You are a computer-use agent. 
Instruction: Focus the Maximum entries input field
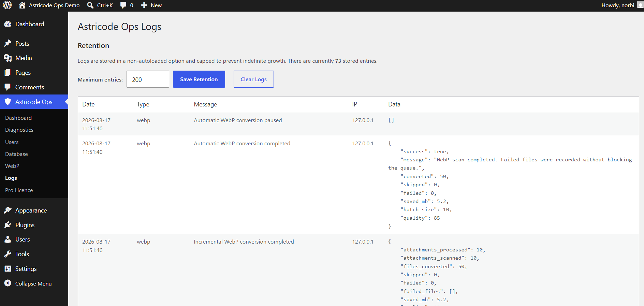148,79
